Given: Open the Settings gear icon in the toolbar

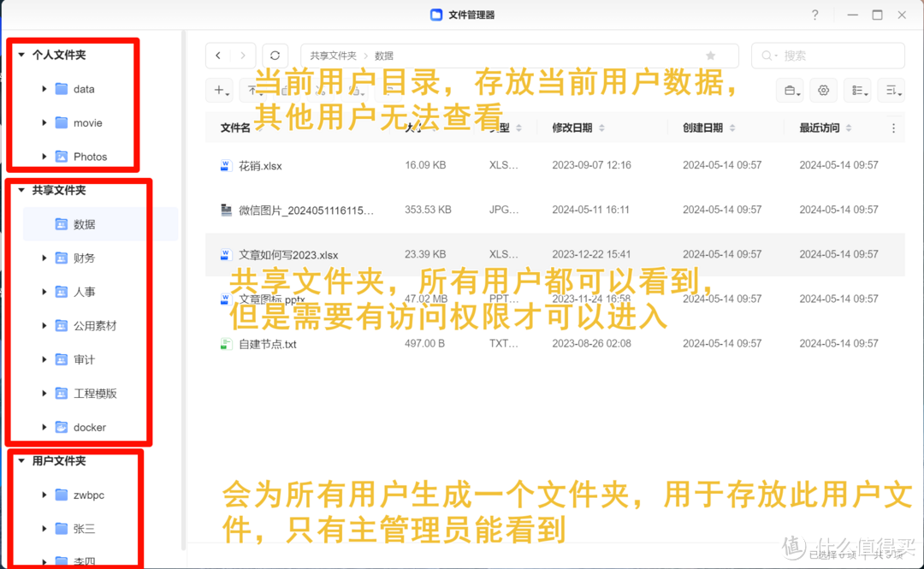Looking at the screenshot, I should [x=823, y=90].
